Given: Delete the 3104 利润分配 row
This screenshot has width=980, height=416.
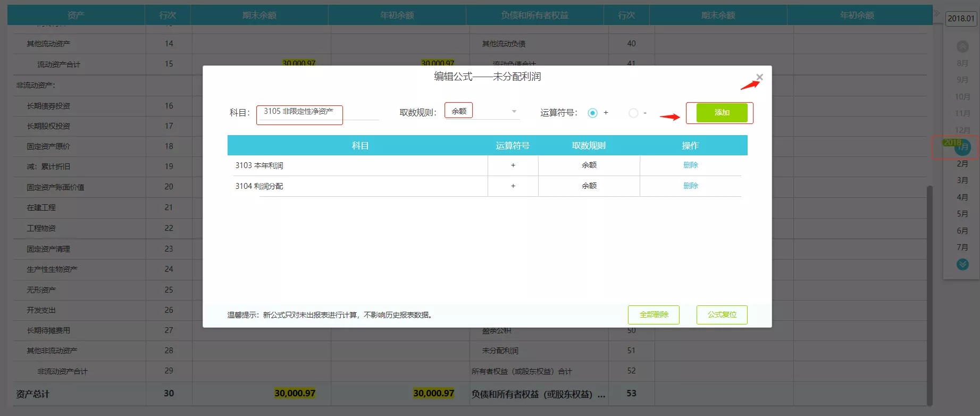Looking at the screenshot, I should (690, 186).
